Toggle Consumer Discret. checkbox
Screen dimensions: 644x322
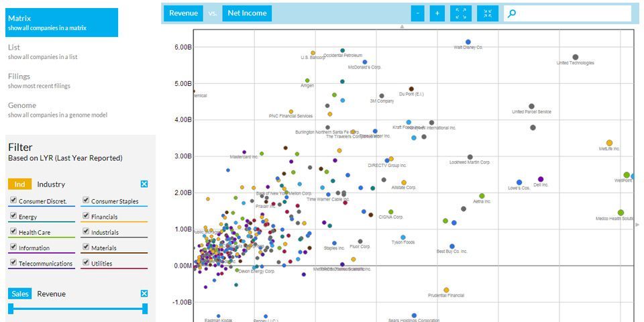(13, 200)
